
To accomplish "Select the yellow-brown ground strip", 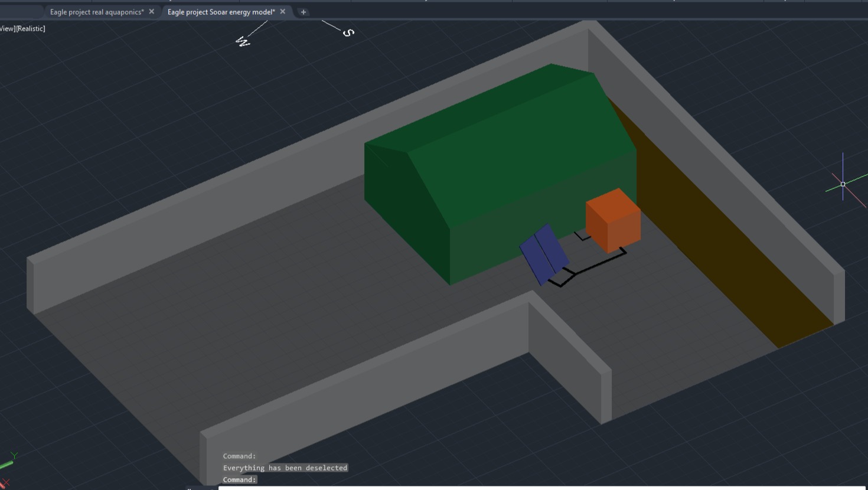I will click(x=726, y=236).
